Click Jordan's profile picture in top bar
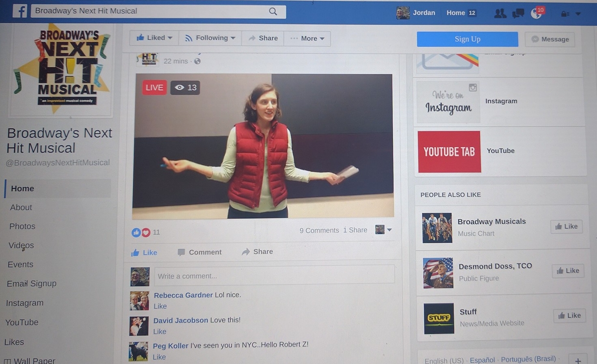Image resolution: width=597 pixels, height=364 pixels. pos(403,13)
